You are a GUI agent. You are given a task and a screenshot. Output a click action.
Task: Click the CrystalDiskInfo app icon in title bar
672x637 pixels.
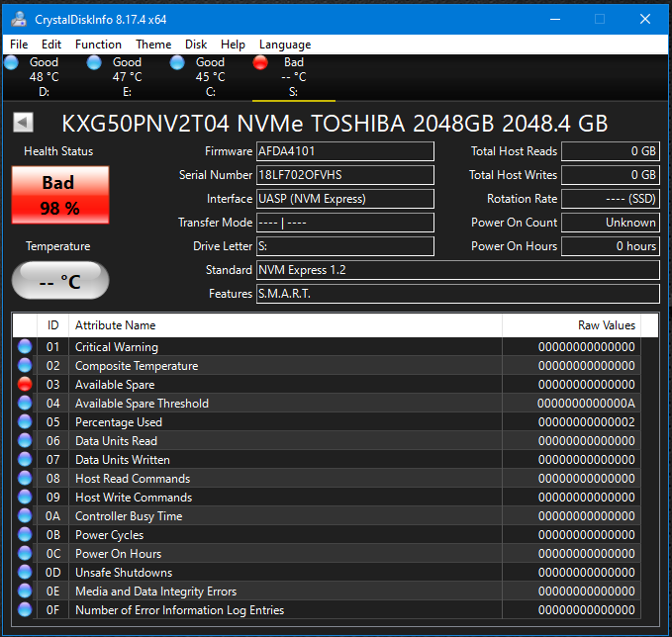(19, 19)
